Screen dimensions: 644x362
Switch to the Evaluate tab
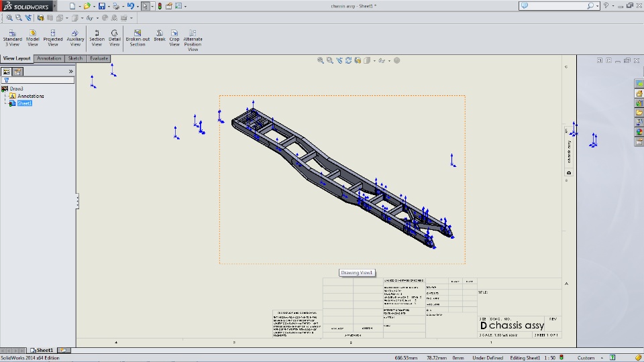click(x=99, y=58)
